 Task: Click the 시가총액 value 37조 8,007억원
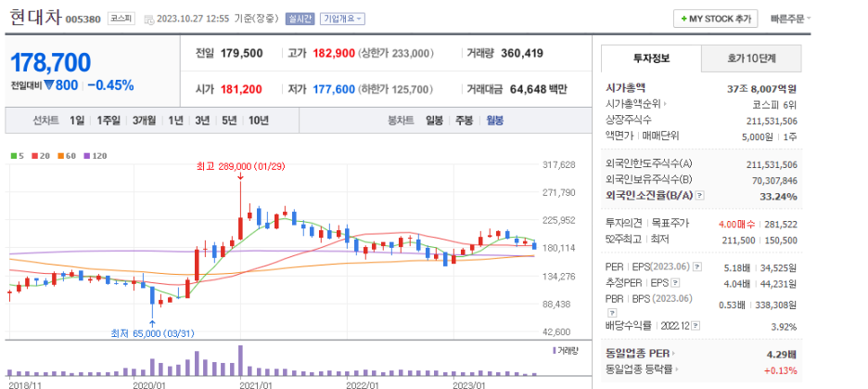tap(761, 88)
